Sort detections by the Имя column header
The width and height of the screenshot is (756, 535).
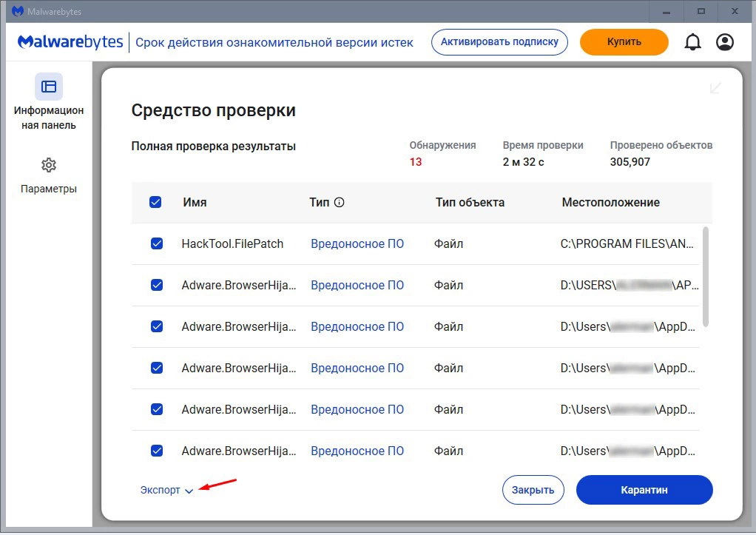[x=195, y=202]
